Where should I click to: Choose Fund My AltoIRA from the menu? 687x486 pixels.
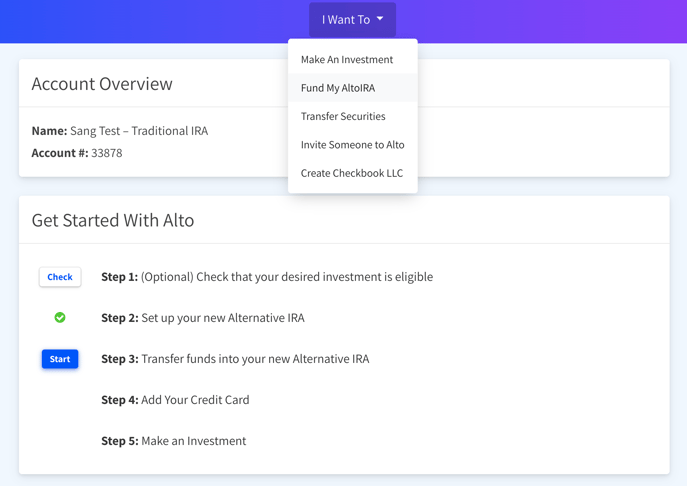(353, 88)
